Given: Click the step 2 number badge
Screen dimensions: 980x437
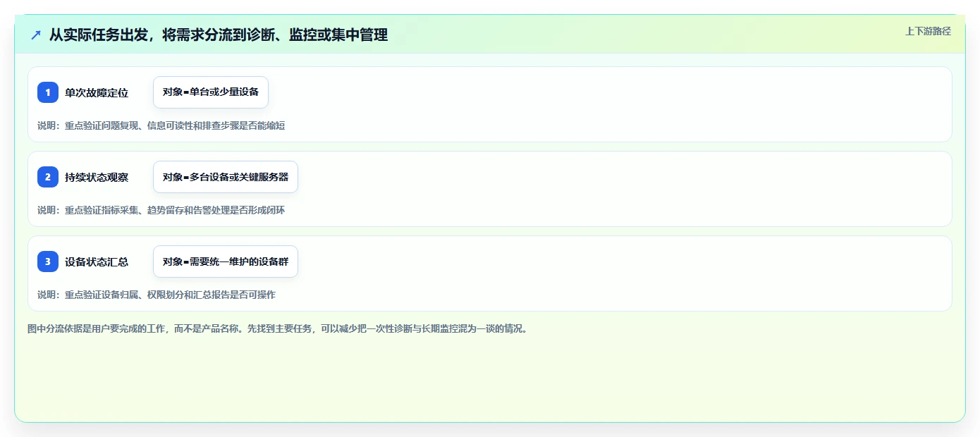Looking at the screenshot, I should tap(48, 177).
